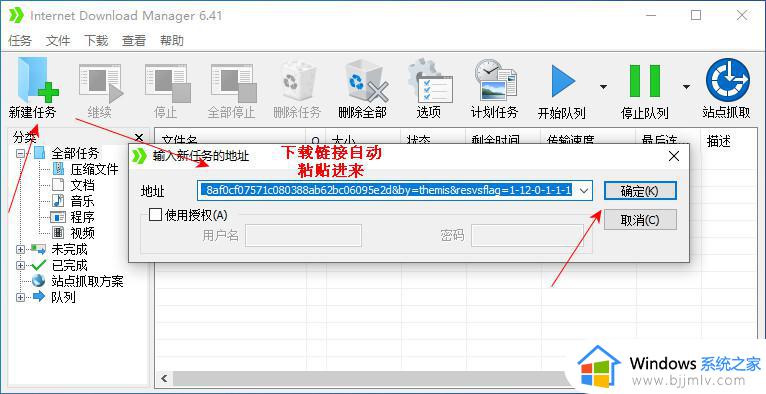
Task: Expand the 队列 tree node
Action: click(20, 297)
